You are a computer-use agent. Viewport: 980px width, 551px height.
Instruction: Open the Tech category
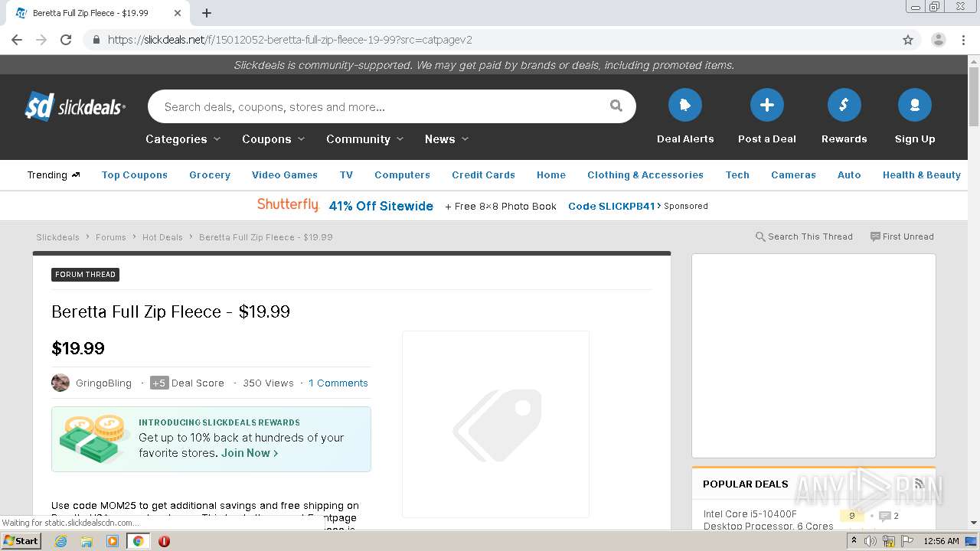click(x=737, y=175)
